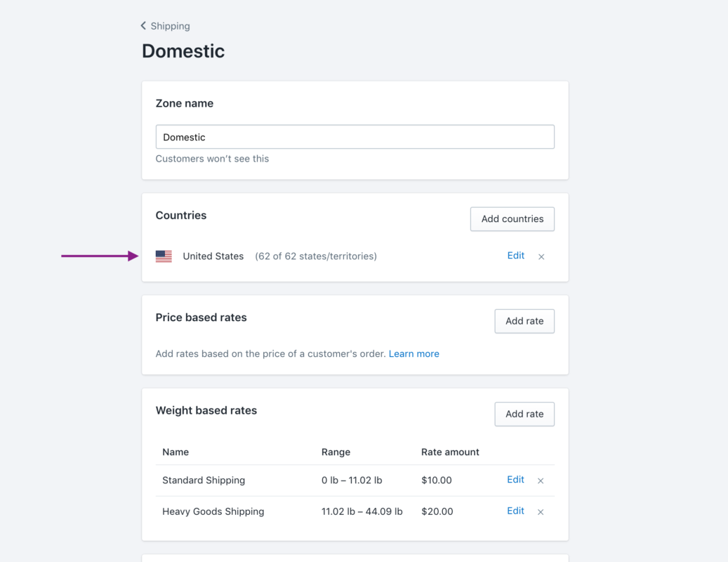Click into the Zone name field
This screenshot has width=728, height=562.
click(355, 137)
